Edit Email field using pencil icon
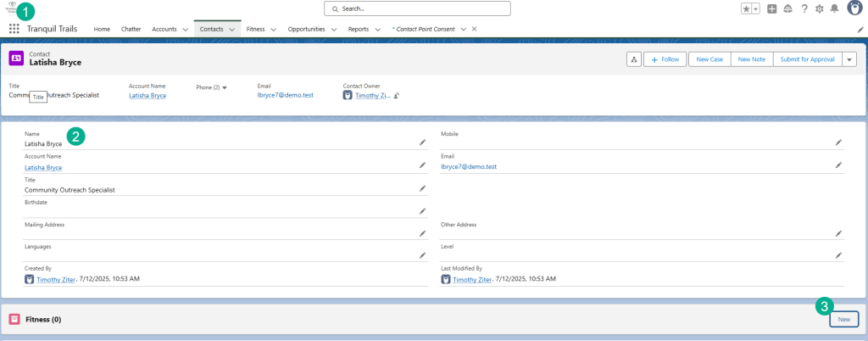 838,165
